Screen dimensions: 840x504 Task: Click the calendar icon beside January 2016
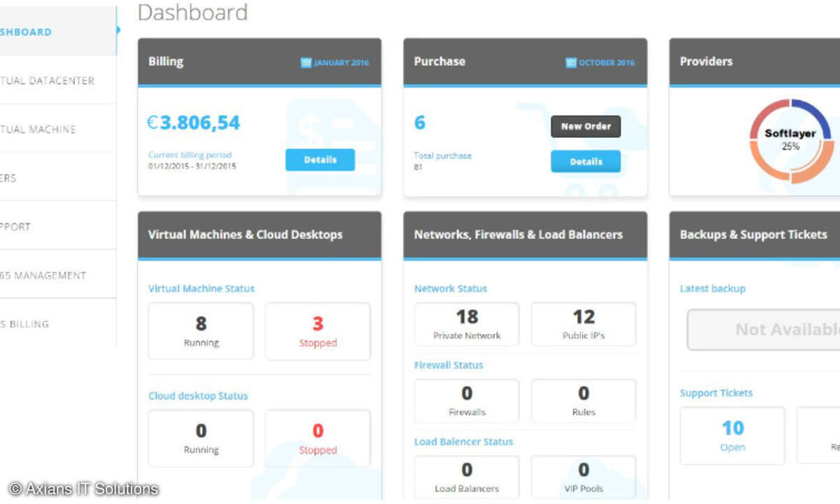(306, 62)
